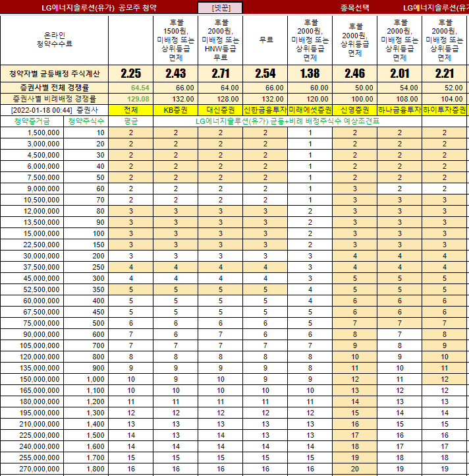Click the 신영증권 value 20 in 270,000,000 row
Screen dimensions: 469x476
click(355, 469)
